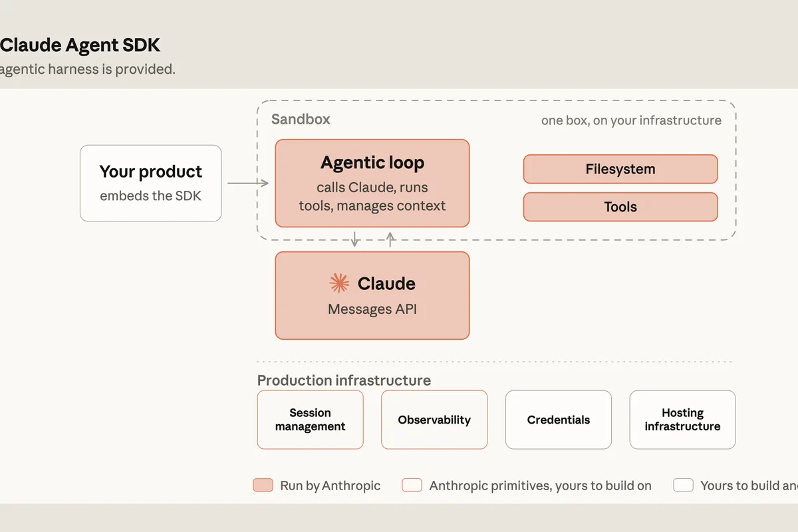Viewport: 798px width, 532px height.
Task: Click the Yours to build legend swatch
Action: click(684, 485)
